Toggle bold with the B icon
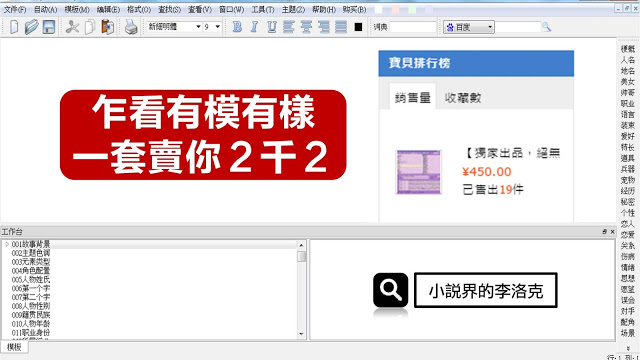The width and height of the screenshot is (640, 360). 237,27
